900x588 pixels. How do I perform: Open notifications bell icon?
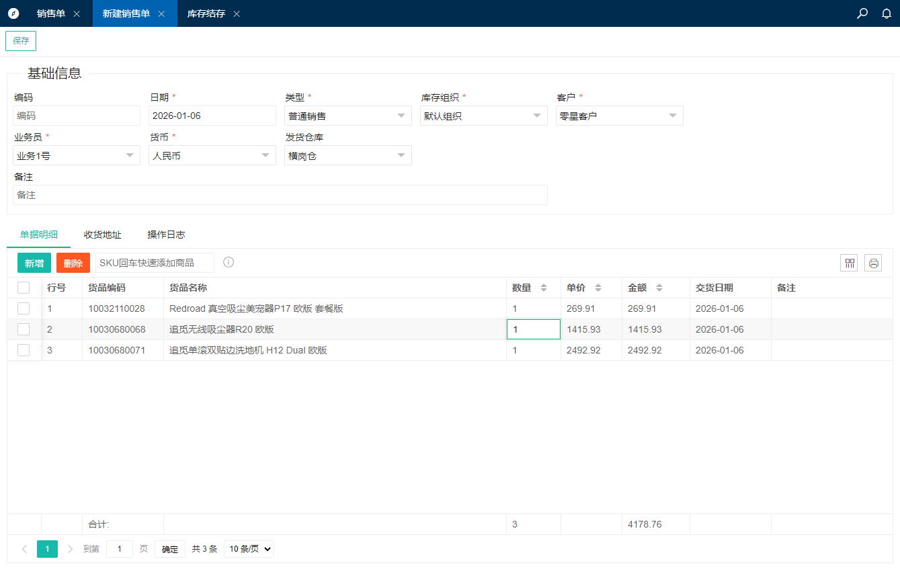887,13
